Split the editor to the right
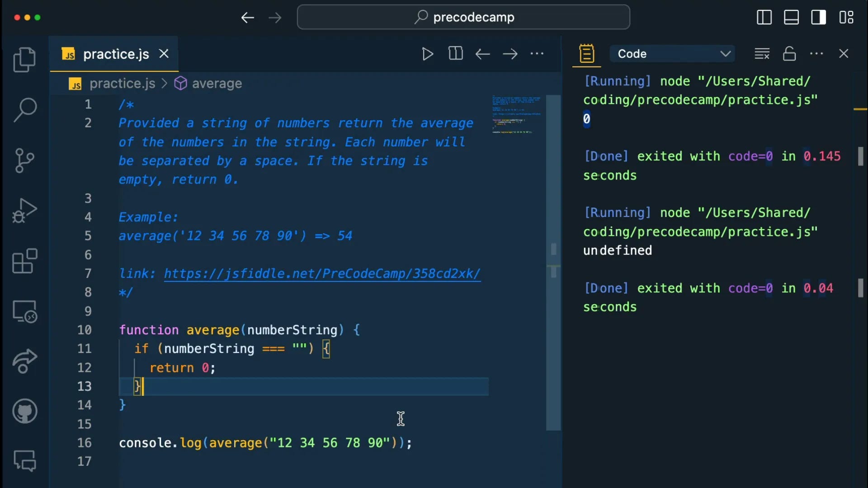The width and height of the screenshot is (868, 488). [455, 54]
